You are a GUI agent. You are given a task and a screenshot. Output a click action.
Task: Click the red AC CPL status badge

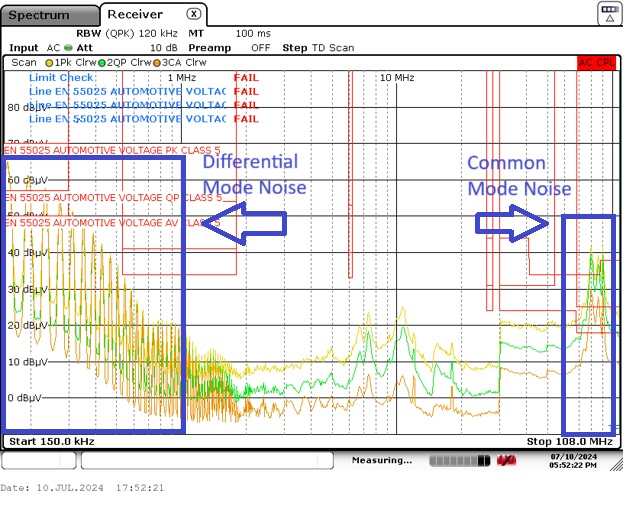[597, 62]
